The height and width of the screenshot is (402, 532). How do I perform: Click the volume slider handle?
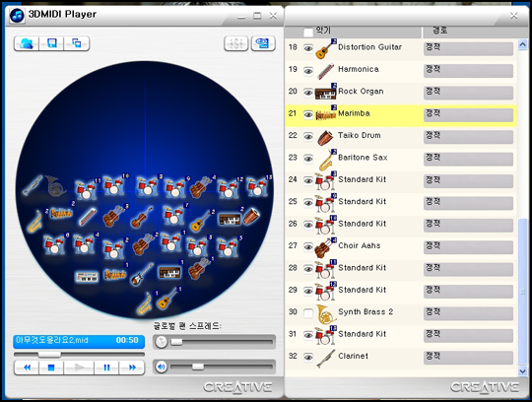(x=198, y=367)
